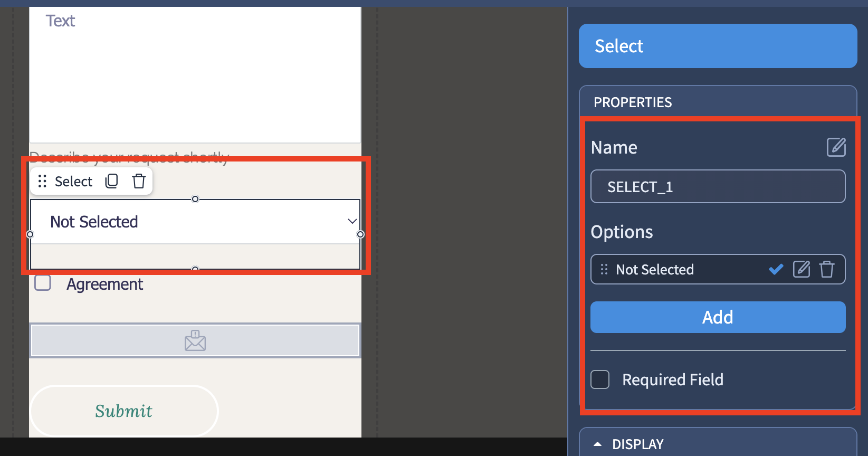This screenshot has width=868, height=456.
Task: Delete the Select element using trash icon
Action: (139, 181)
